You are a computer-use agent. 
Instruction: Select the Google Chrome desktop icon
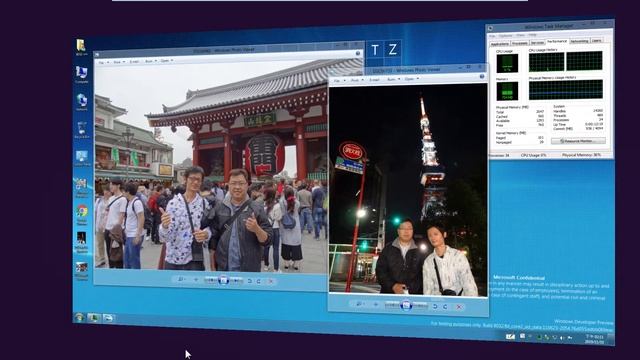82,215
